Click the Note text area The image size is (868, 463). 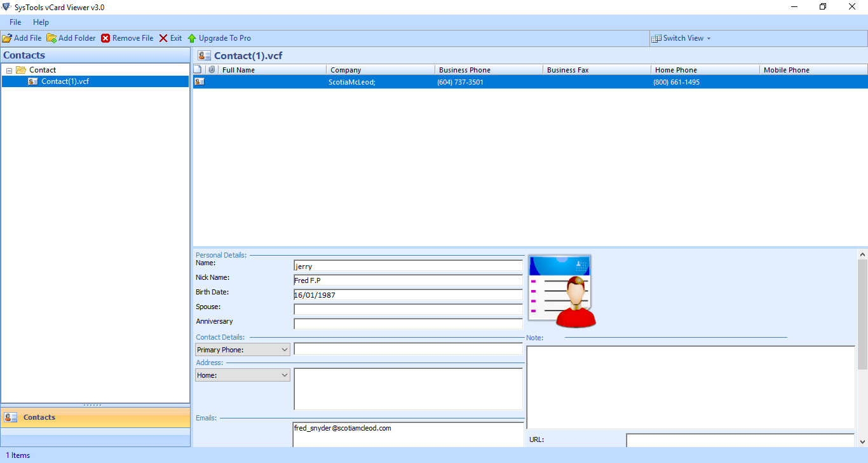(x=691, y=387)
